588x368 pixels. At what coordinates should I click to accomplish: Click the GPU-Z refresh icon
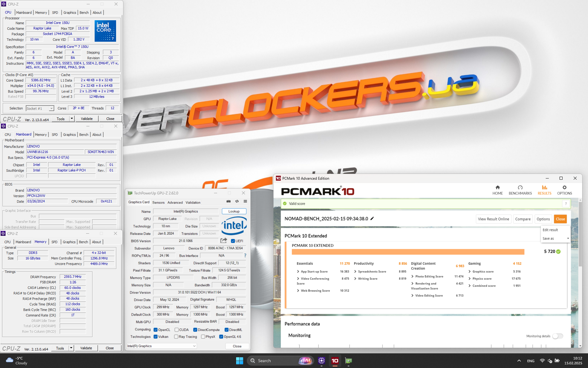pyautogui.click(x=237, y=201)
